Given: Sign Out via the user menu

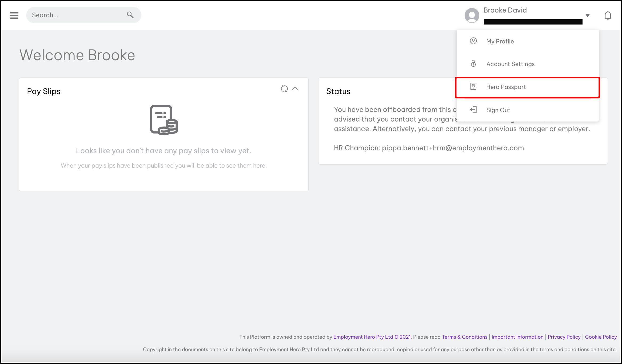Looking at the screenshot, I should [x=498, y=110].
